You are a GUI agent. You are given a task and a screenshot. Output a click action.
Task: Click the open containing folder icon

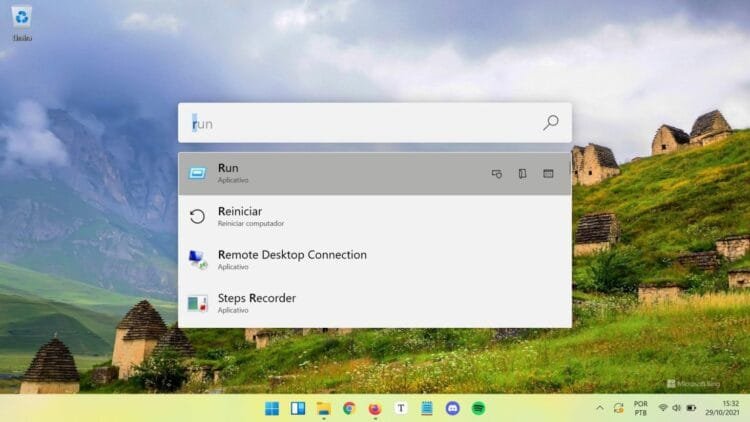(522, 174)
